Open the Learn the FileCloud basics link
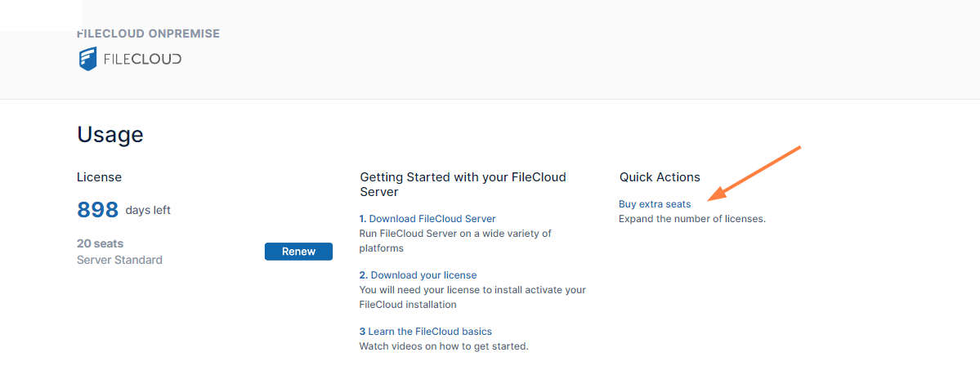Screen dimensions: 980x388 pos(430,332)
